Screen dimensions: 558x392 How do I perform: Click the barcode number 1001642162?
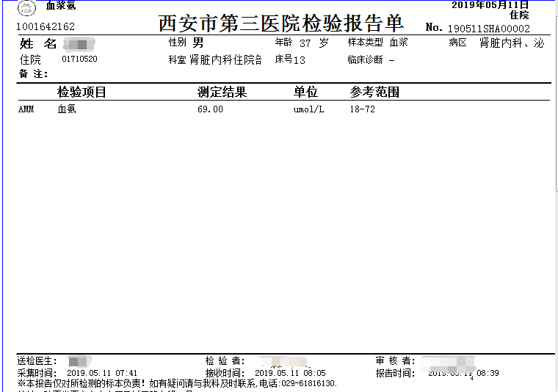point(46,27)
